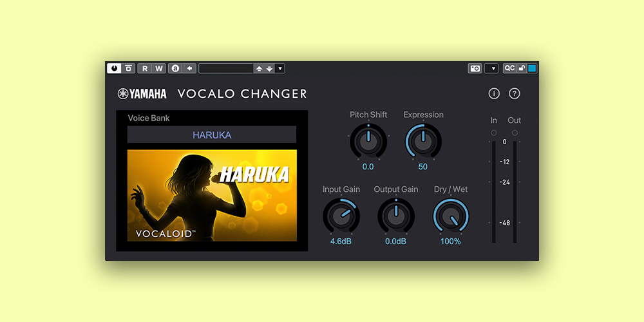Open help with the question mark icon
This screenshot has height=322, width=644.
(514, 93)
